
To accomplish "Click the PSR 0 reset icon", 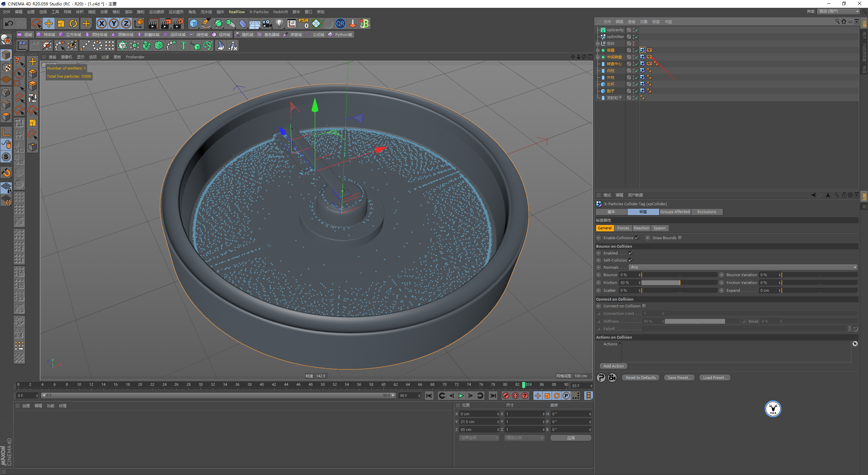I will pos(304,23).
